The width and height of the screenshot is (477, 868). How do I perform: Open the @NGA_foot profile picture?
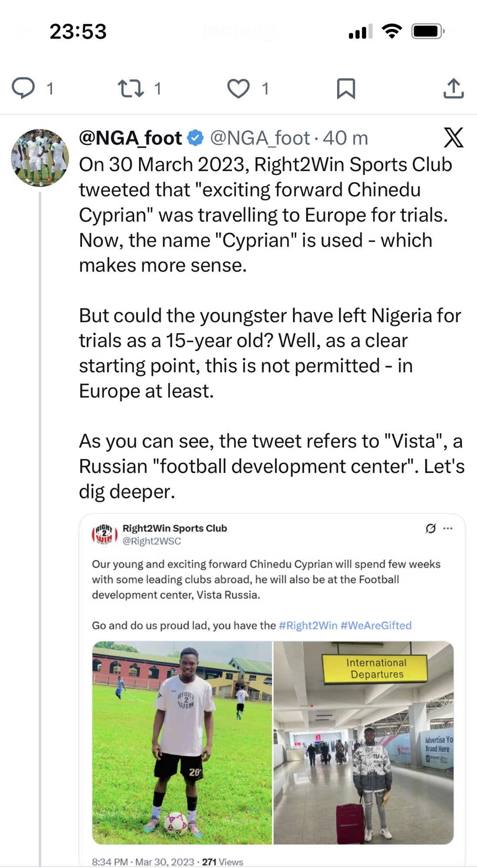pyautogui.click(x=40, y=158)
